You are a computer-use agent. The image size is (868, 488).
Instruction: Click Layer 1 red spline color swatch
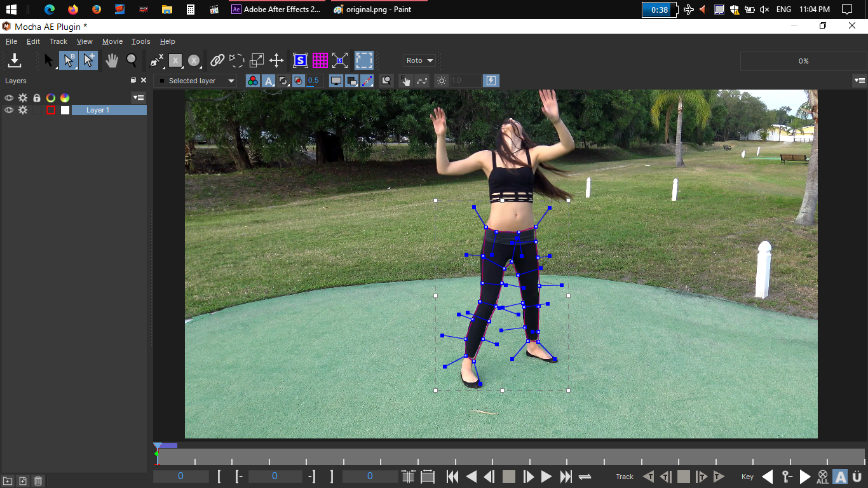tap(51, 110)
